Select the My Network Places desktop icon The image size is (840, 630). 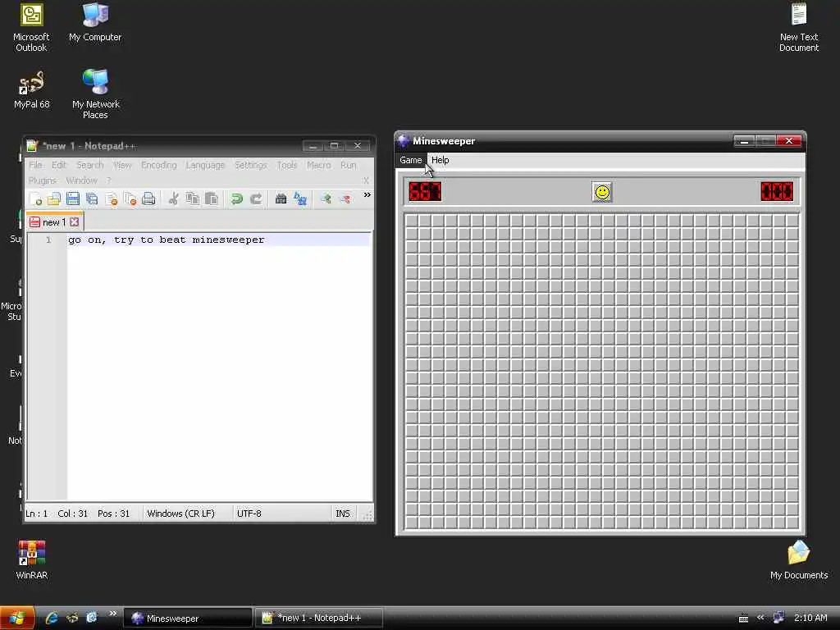point(95,94)
